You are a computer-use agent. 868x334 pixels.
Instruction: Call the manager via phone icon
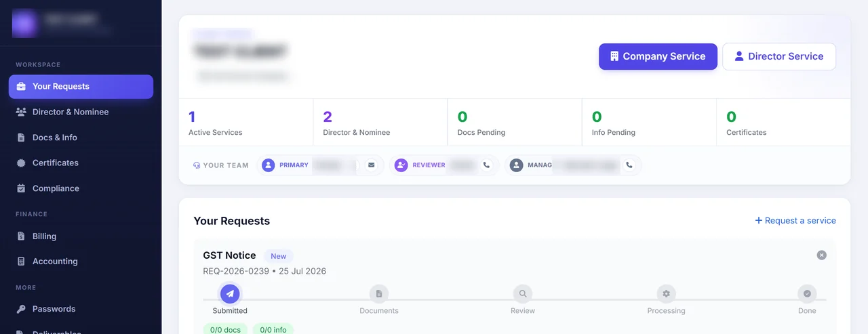click(629, 165)
